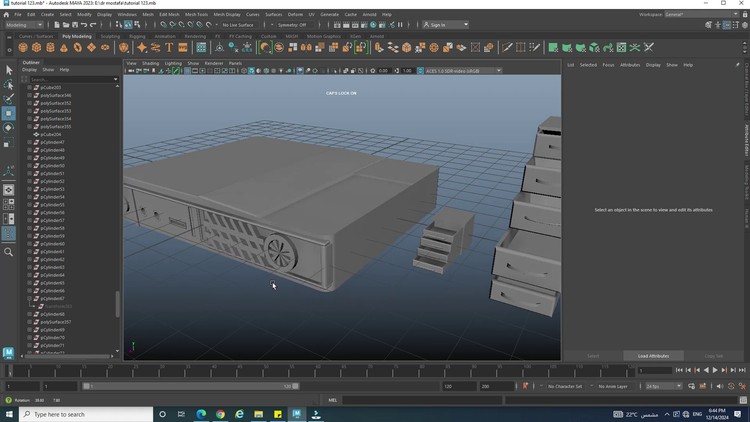The image size is (750, 422).
Task: Click the undo arrow icon
Action: tap(84, 25)
